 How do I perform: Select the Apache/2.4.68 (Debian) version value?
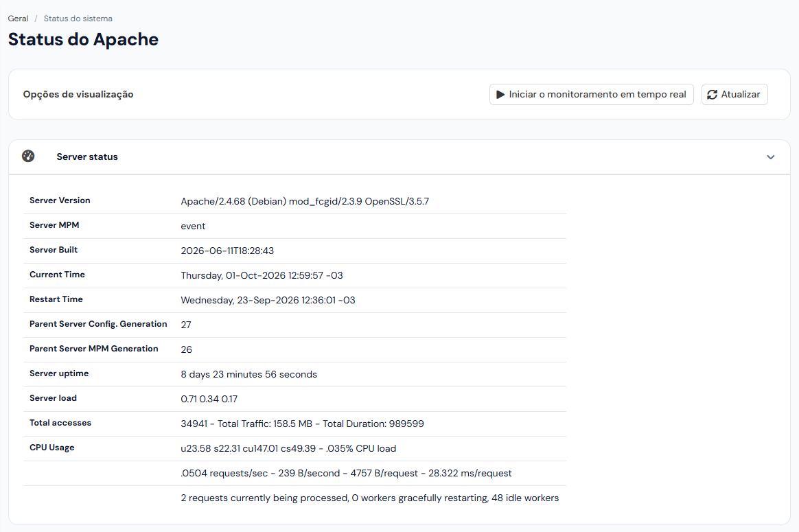305,201
